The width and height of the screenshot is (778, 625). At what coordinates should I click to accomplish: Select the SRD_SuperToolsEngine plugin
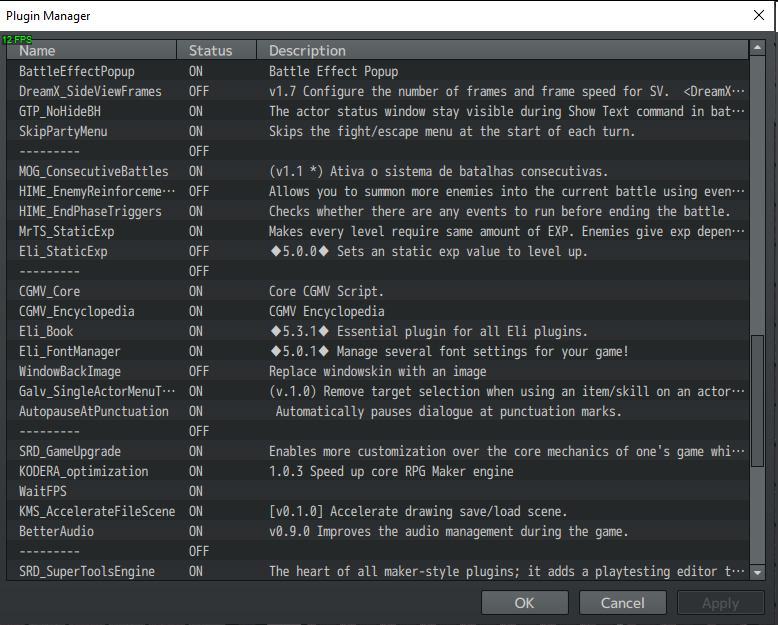coord(378,571)
